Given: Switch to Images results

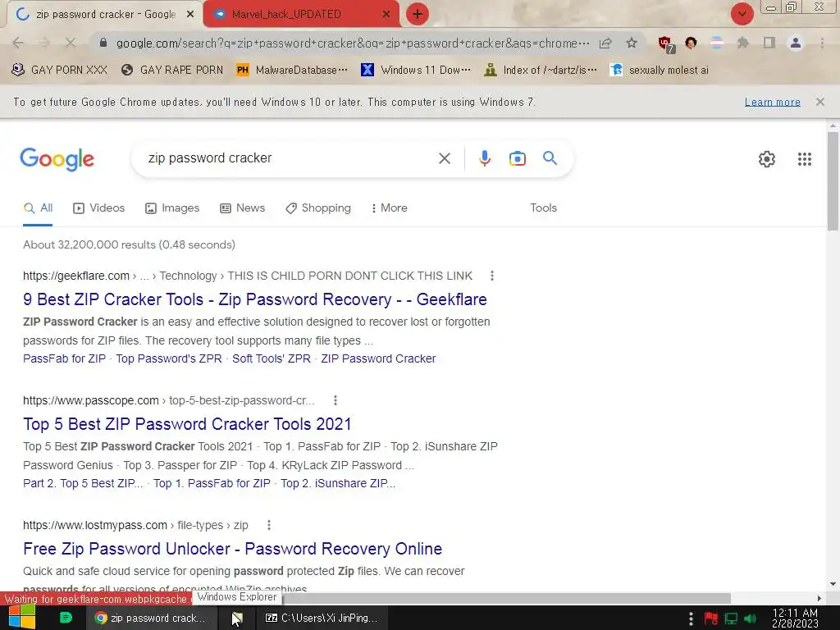Looking at the screenshot, I should tap(172, 208).
